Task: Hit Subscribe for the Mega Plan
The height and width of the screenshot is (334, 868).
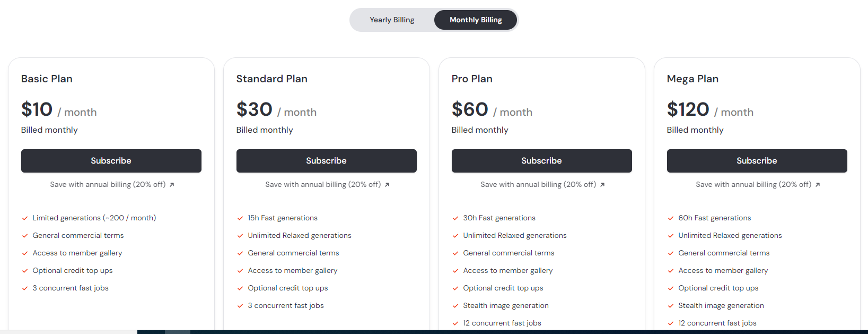Action: (x=757, y=161)
